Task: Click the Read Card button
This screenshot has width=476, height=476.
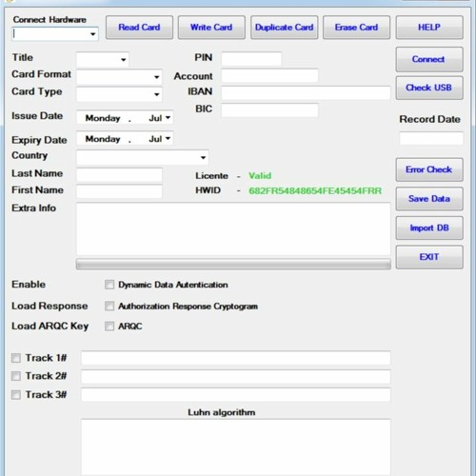Action: 139,28
